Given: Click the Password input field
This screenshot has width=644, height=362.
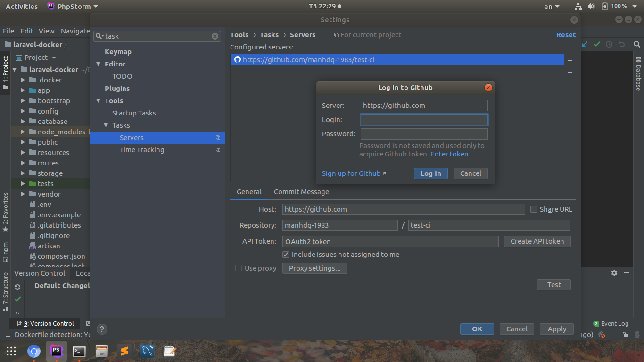Looking at the screenshot, I should coord(424,134).
